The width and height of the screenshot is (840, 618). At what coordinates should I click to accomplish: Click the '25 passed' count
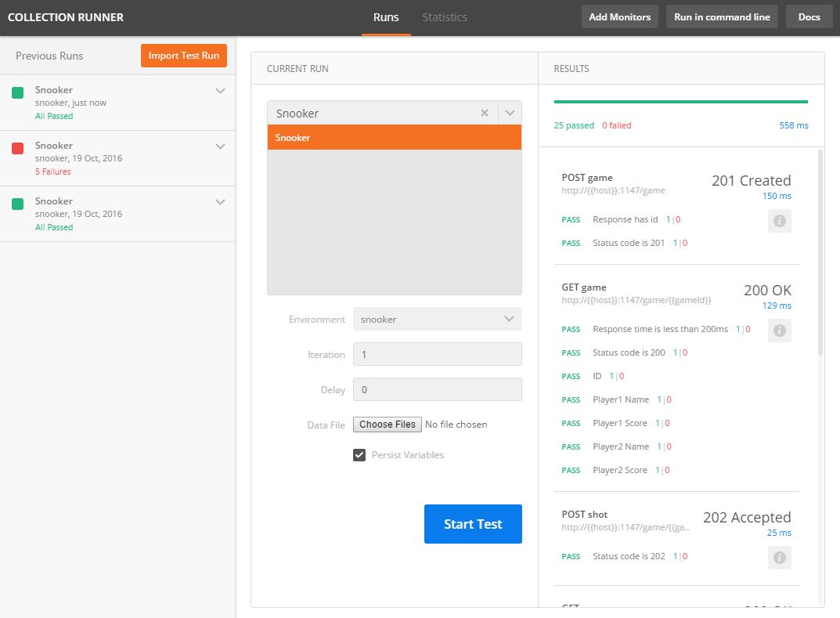[574, 125]
